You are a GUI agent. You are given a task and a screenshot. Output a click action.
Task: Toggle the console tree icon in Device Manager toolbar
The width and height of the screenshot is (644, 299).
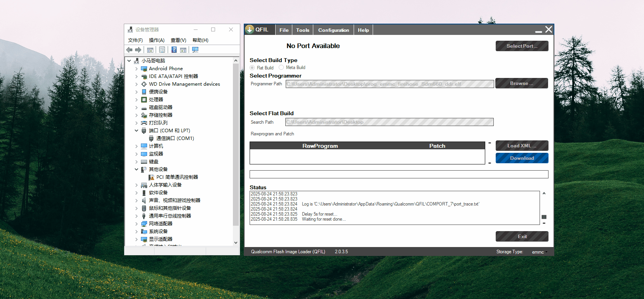pos(150,50)
